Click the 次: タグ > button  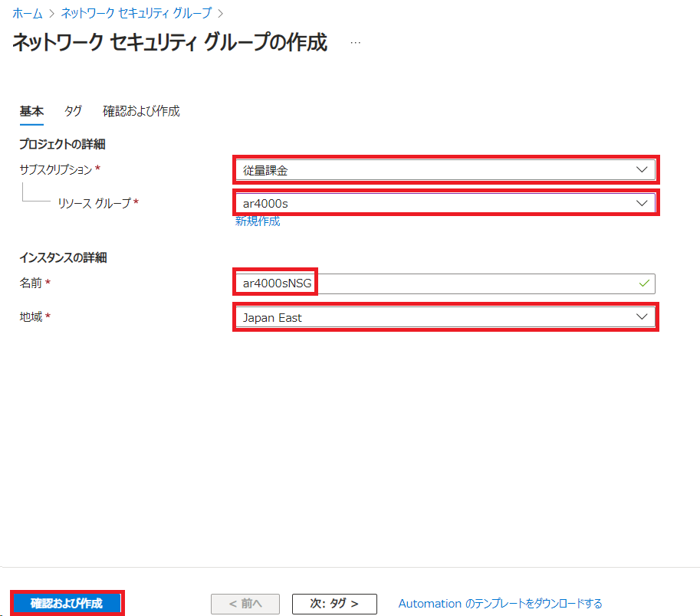[334, 604]
